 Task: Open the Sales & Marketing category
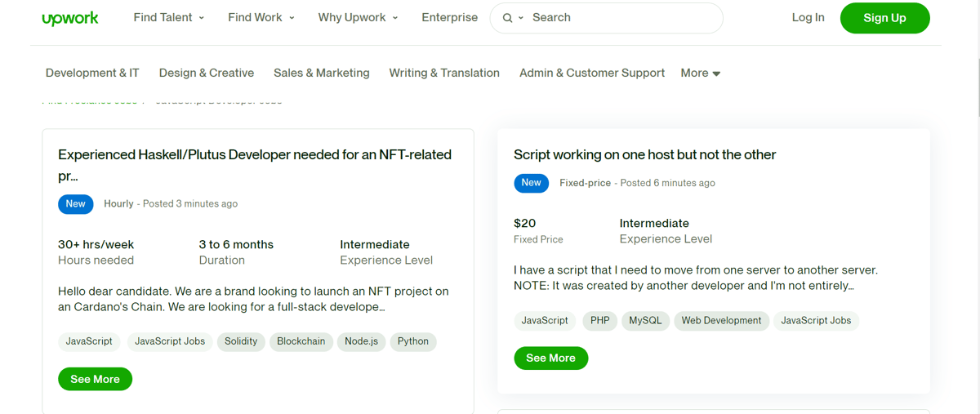[322, 73]
